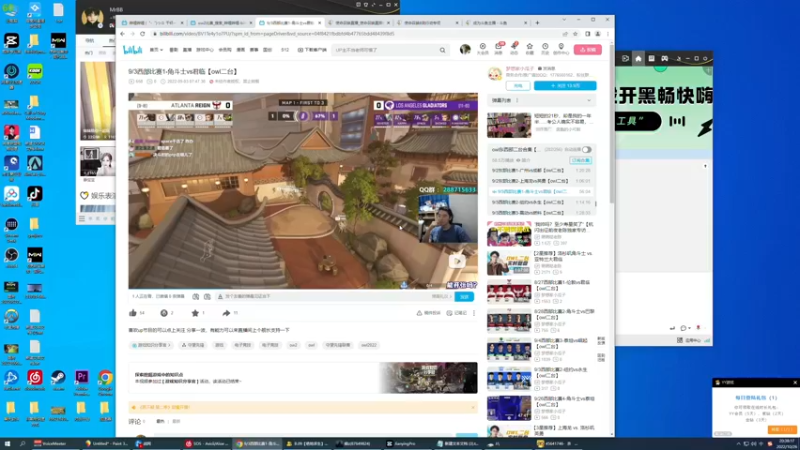Switch to fifth Chrome tab

pos(428,23)
